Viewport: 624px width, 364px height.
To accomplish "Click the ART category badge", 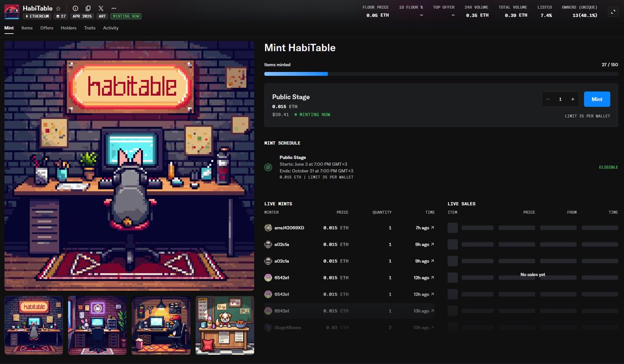I will click(x=102, y=16).
